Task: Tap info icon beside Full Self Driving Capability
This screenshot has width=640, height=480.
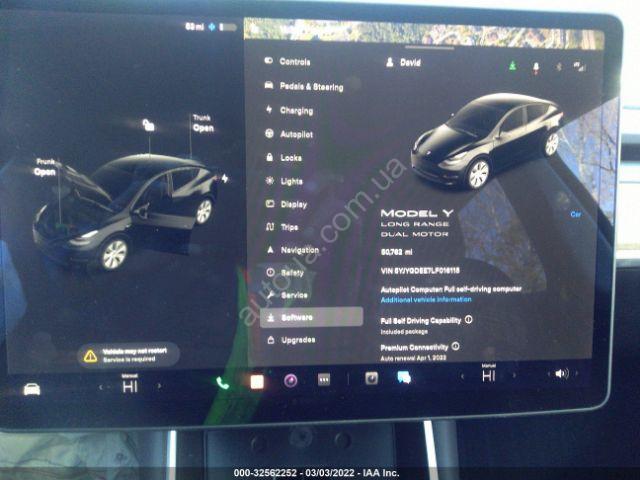Action: click(469, 320)
